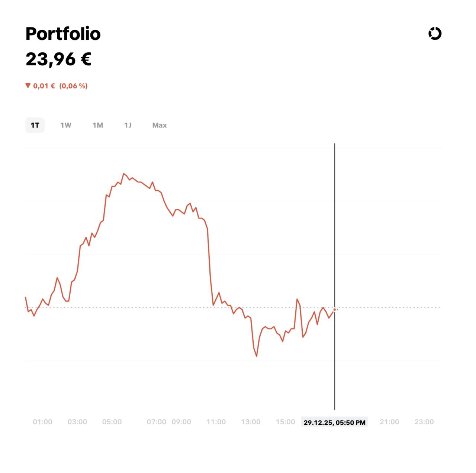Click the 05:00 time axis label
476x473 pixels.
point(112,422)
